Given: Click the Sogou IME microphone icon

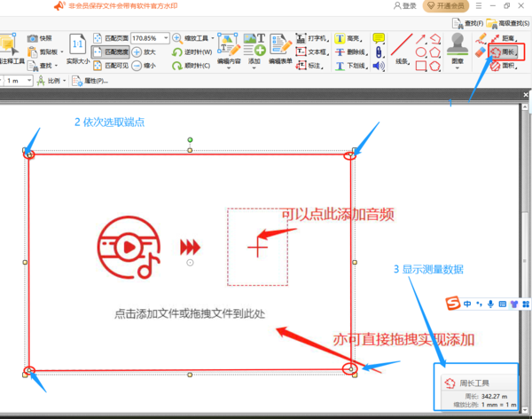Looking at the screenshot, I should (490, 304).
